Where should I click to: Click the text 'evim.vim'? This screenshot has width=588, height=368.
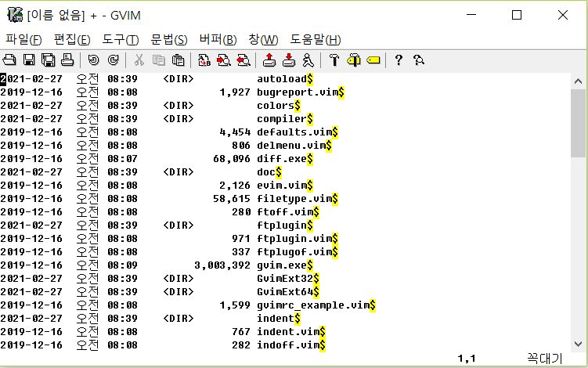click(x=282, y=186)
